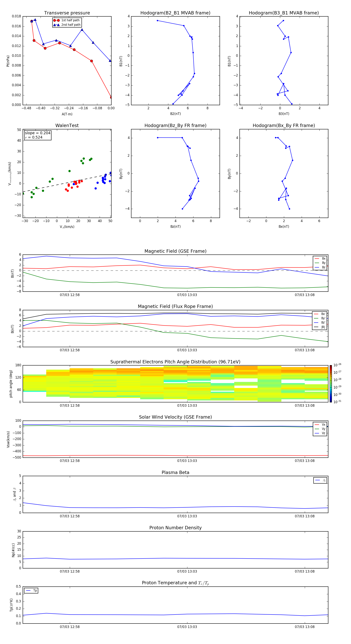The width and height of the screenshot is (351, 644).
Task: Click the 'Proton Temperature and Te/Tp' title
Action: click(175, 583)
